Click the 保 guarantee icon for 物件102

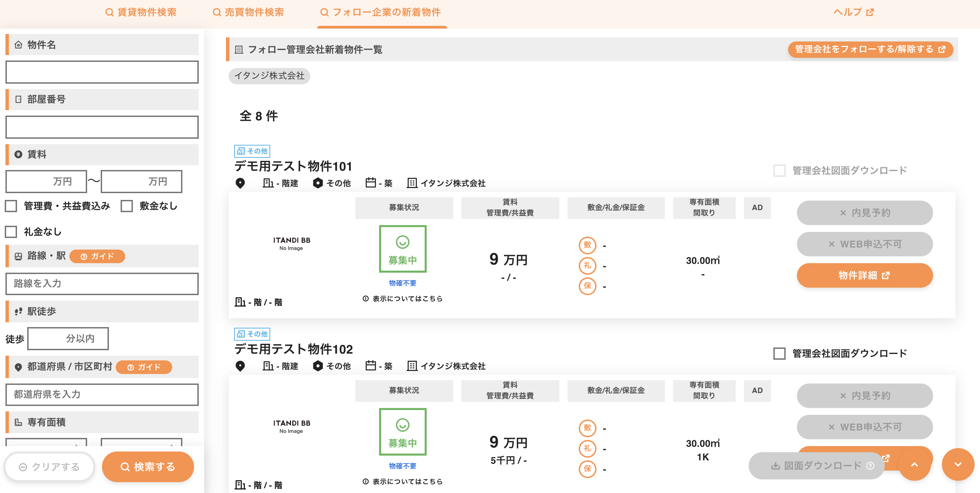coord(587,469)
